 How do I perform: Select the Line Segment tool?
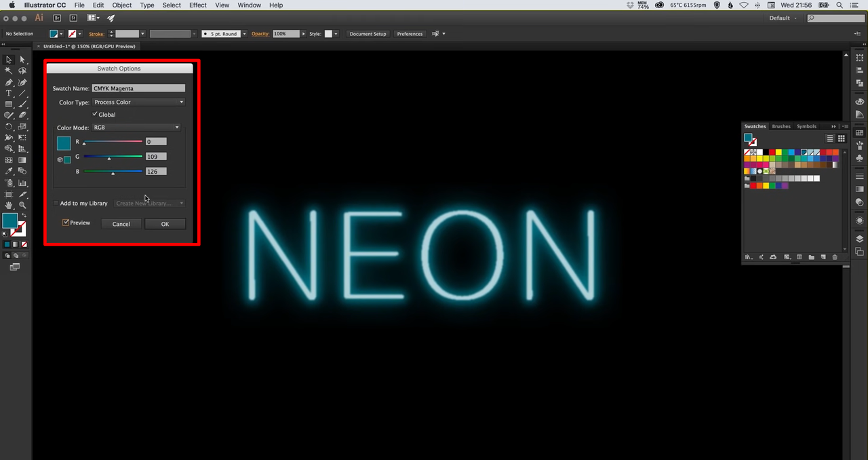[22, 93]
